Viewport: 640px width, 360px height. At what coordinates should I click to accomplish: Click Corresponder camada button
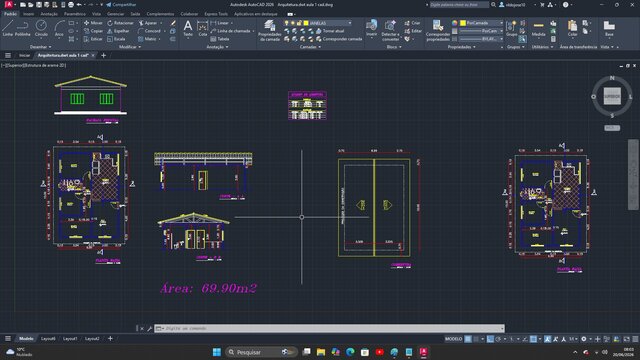(x=339, y=39)
